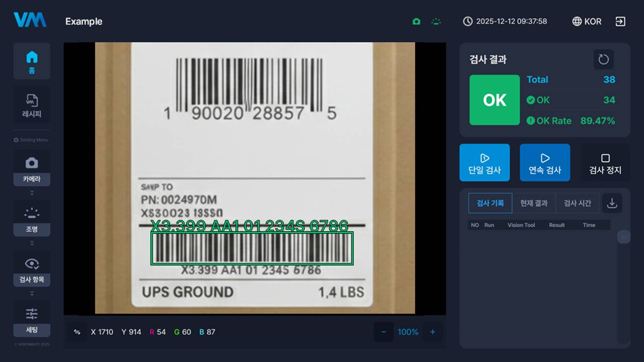Open Inspection Items (검사 항목) settings
The image size is (644, 362).
point(32,268)
